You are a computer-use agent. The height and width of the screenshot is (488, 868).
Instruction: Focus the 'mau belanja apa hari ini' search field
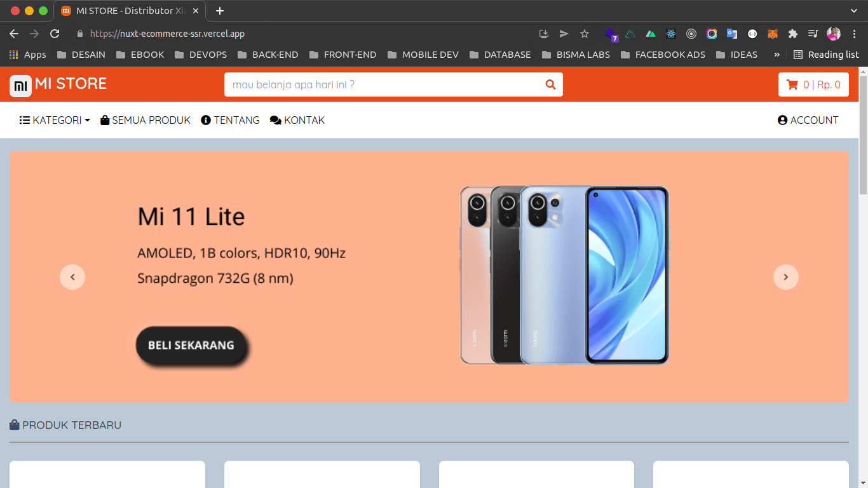(x=384, y=85)
